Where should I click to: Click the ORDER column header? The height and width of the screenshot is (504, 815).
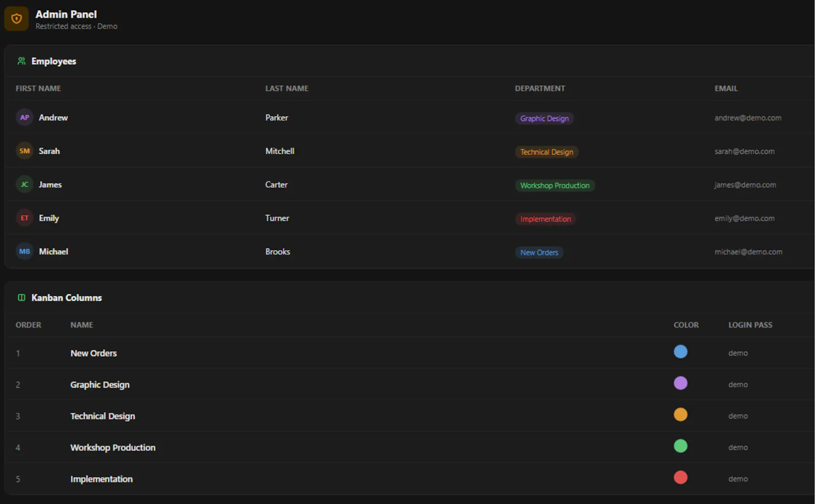point(29,325)
